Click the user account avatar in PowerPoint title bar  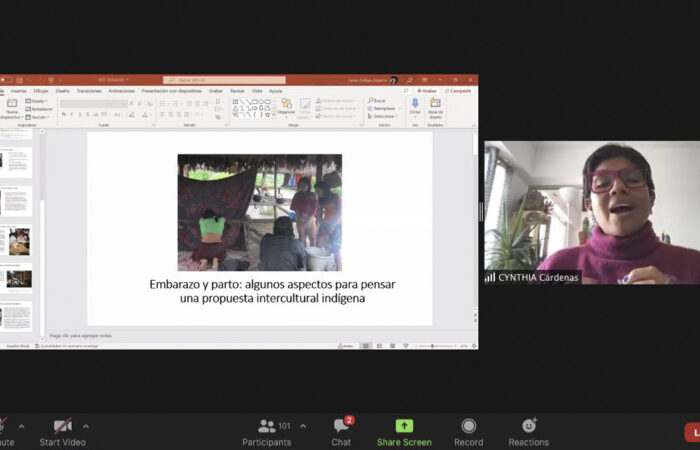[393, 80]
